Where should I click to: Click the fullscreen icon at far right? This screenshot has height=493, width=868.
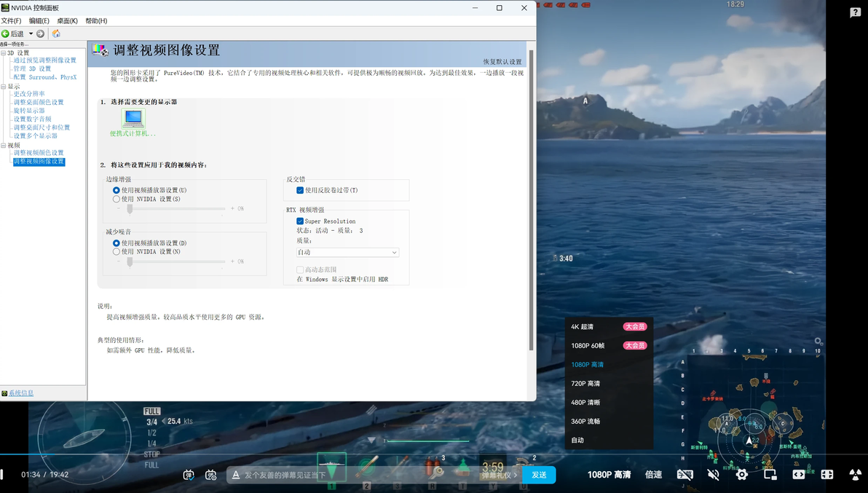[856, 475]
